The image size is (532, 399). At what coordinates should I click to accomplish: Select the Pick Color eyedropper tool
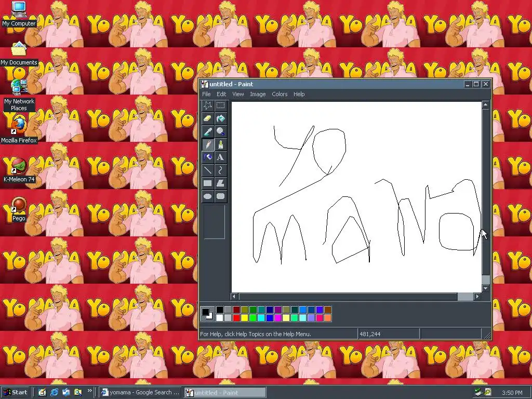click(x=208, y=131)
